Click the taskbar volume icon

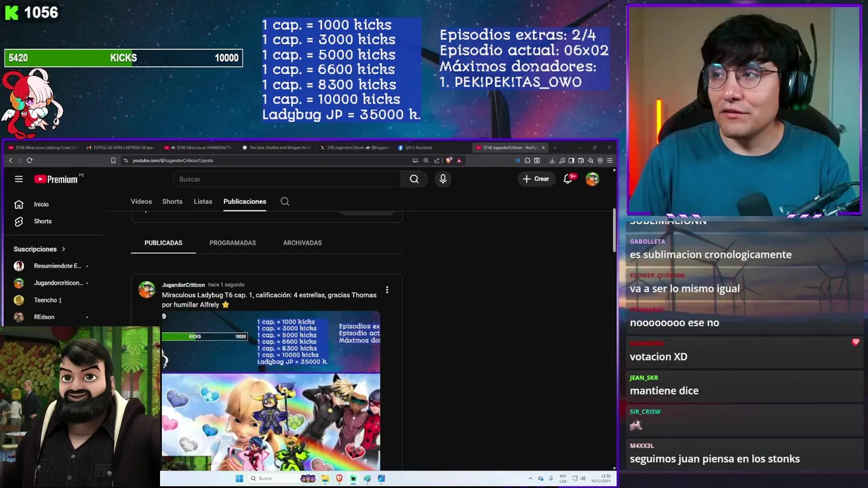[583, 479]
